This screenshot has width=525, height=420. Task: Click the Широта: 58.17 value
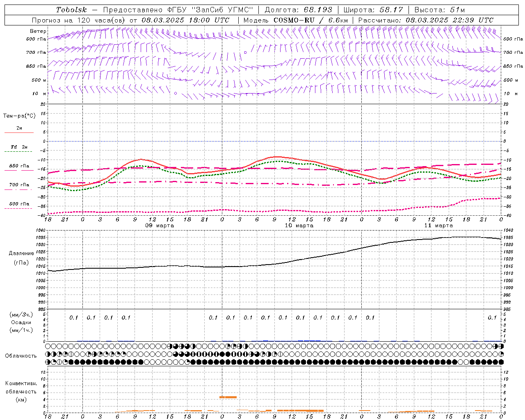[373, 10]
